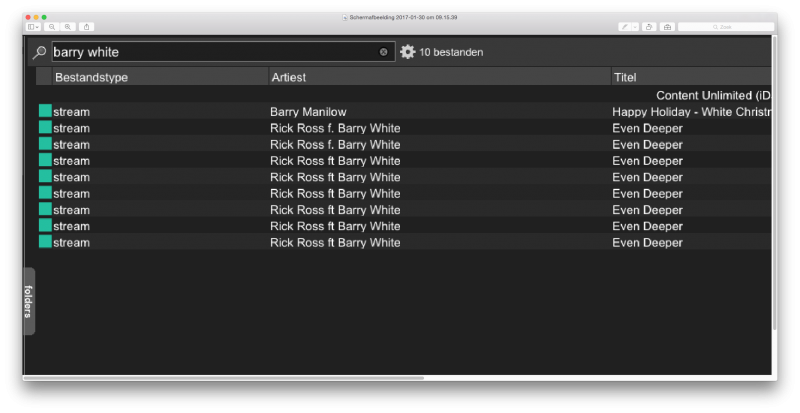
Task: Open the Preview sidebar view menu button
Action: coord(33,27)
